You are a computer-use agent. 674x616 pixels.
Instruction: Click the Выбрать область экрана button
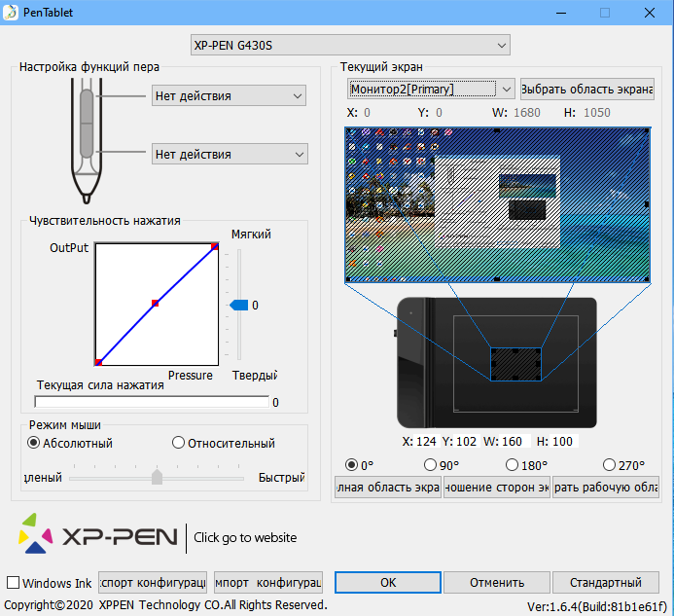pyautogui.click(x=587, y=90)
